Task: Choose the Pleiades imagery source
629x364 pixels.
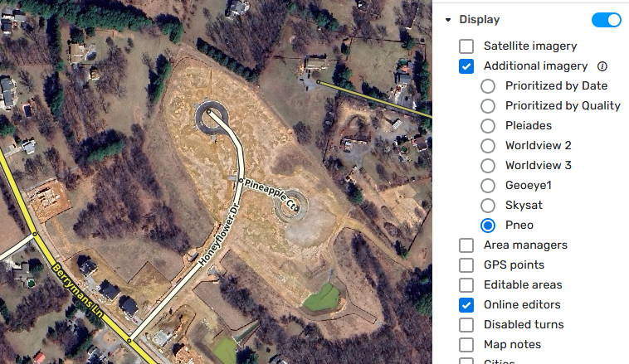Action: 488,126
